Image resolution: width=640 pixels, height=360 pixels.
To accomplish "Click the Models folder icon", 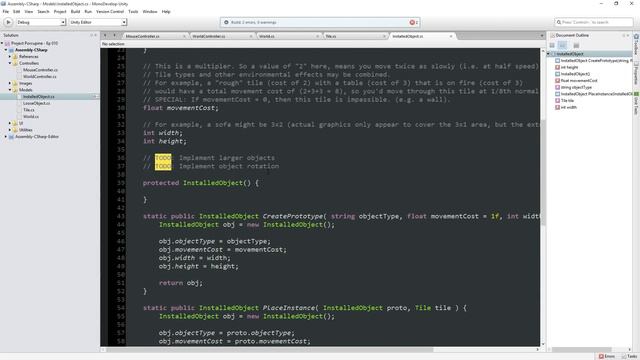I will pos(15,90).
